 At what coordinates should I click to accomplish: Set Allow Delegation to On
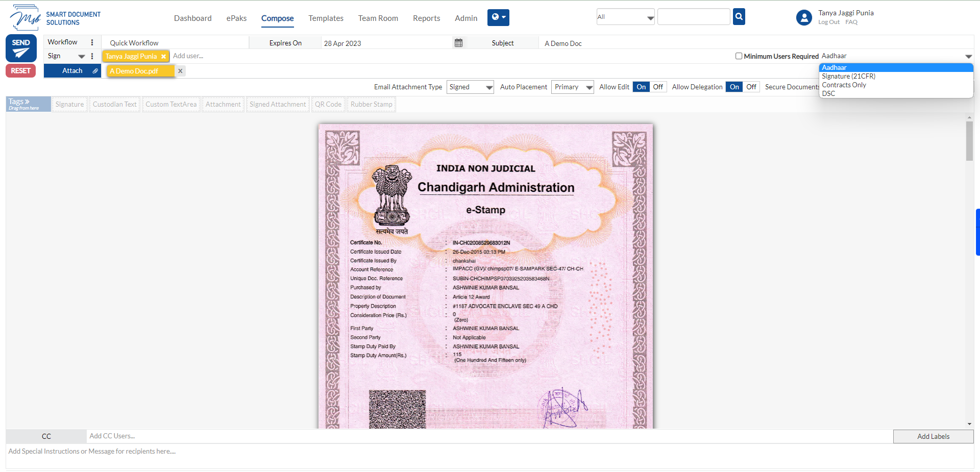pyautogui.click(x=734, y=87)
